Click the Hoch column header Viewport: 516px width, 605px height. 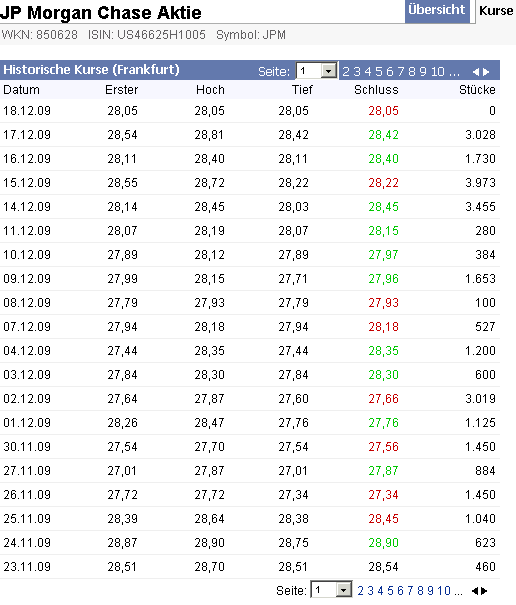pos(210,90)
